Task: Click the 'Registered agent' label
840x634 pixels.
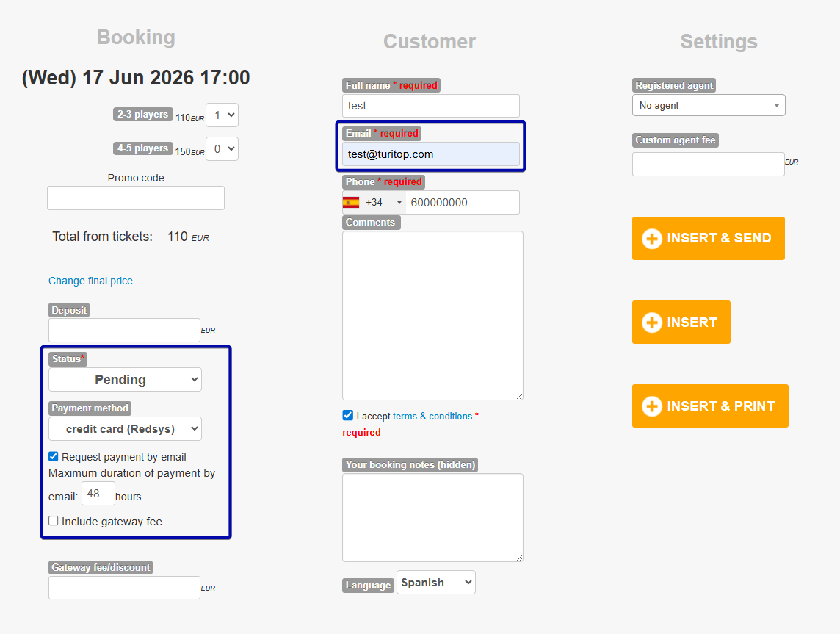Action: (x=674, y=85)
